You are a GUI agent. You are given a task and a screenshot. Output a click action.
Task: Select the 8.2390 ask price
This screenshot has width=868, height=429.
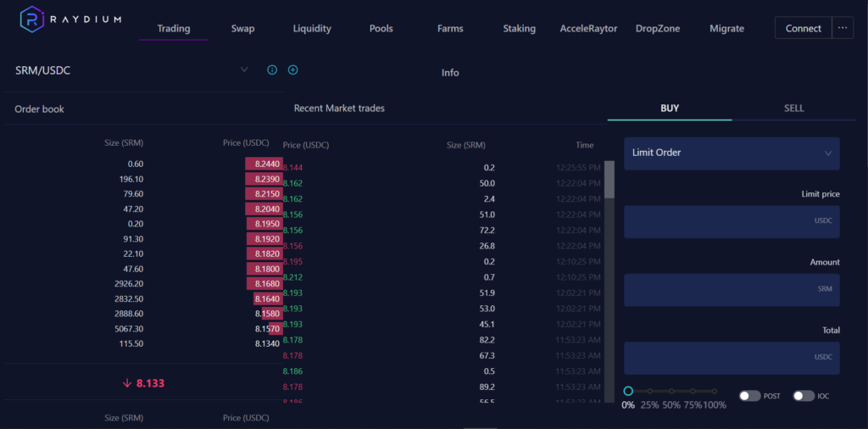(x=267, y=179)
